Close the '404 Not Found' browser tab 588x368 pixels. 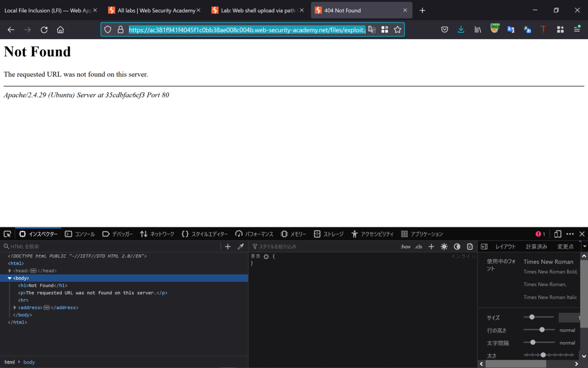tap(405, 10)
